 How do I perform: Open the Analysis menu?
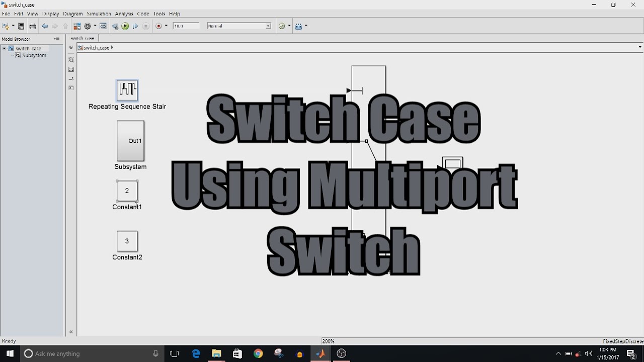[124, 14]
